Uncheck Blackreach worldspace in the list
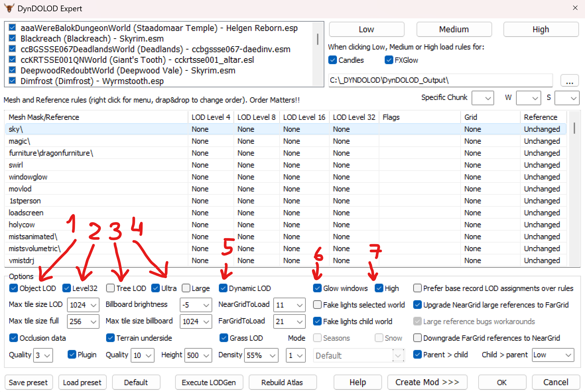Image resolution: width=585 pixels, height=392 pixels. click(x=12, y=38)
